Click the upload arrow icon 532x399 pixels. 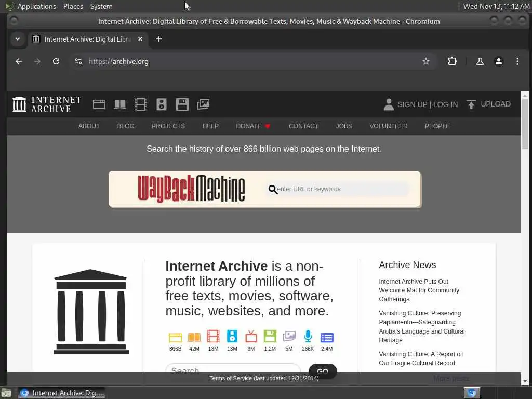[471, 104]
